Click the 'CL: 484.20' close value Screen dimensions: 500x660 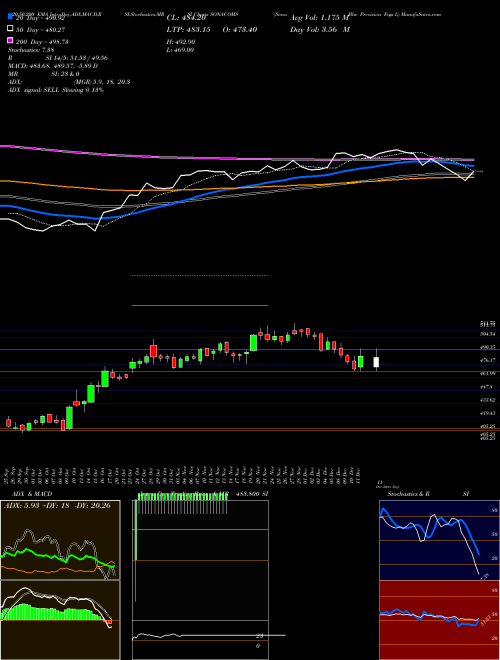coord(186,18)
